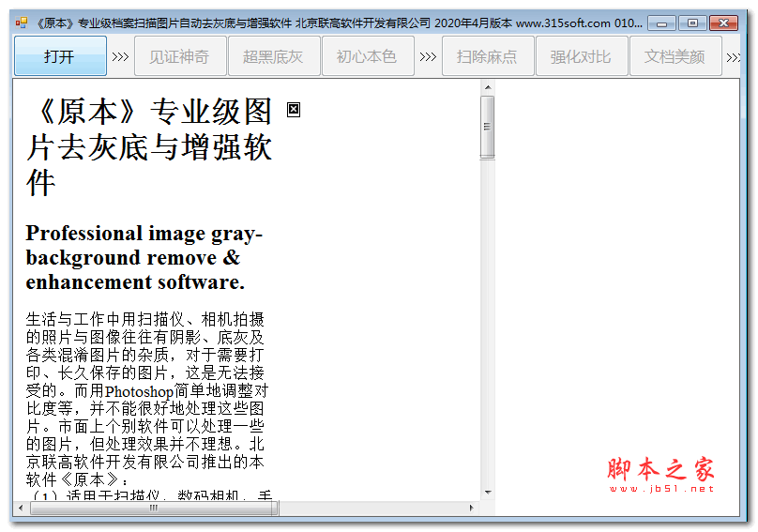Click the 打开 (Open) button
Image resolution: width=758 pixels, height=532 pixels.
pyautogui.click(x=60, y=56)
